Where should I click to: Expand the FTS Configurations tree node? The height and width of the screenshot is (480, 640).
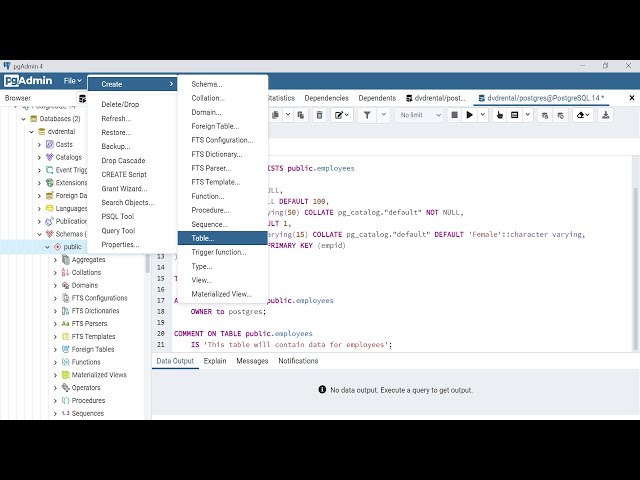pyautogui.click(x=56, y=298)
